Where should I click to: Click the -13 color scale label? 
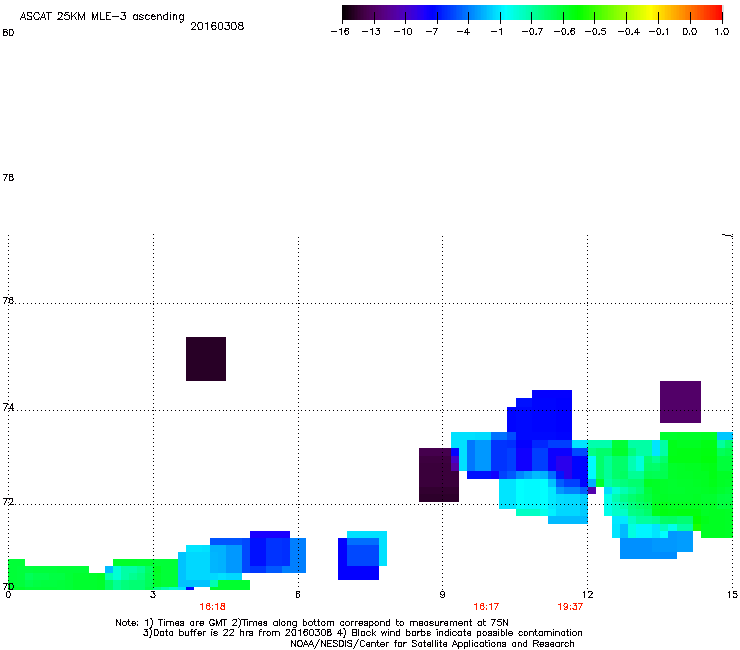[x=371, y=32]
